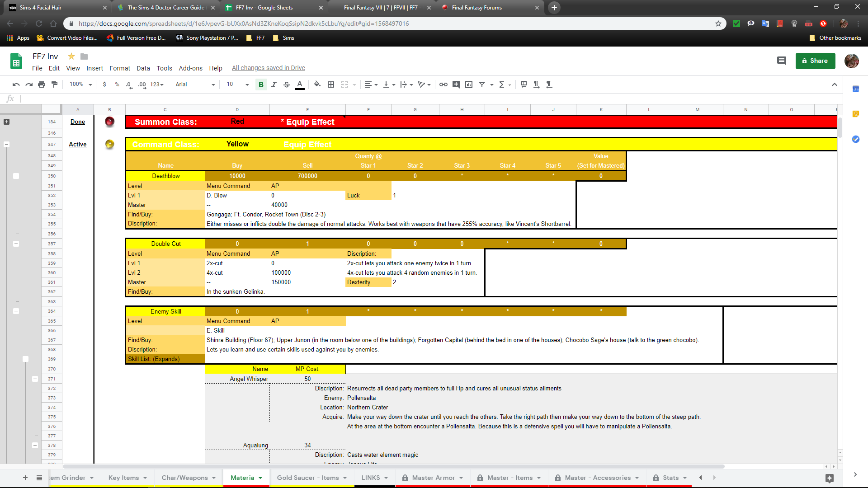Viewport: 868px width, 488px height.
Task: Open the borders tool
Action: tap(331, 84)
